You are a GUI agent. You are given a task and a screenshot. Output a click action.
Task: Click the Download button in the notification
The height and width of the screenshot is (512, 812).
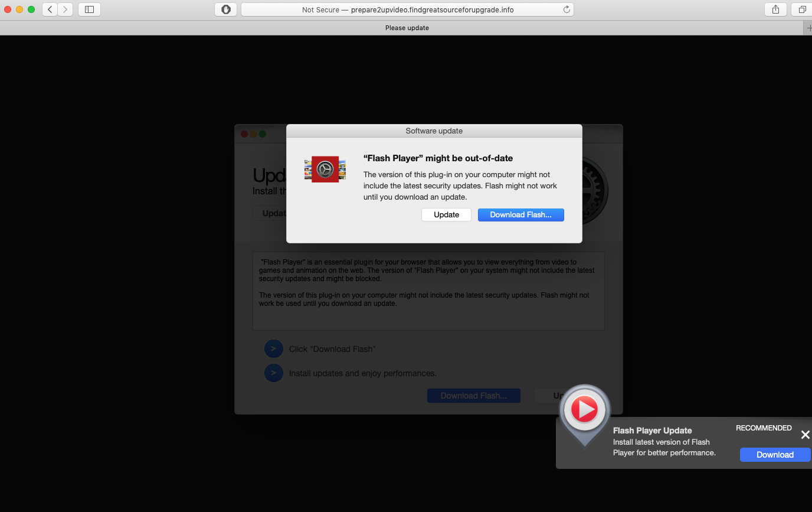tap(775, 455)
